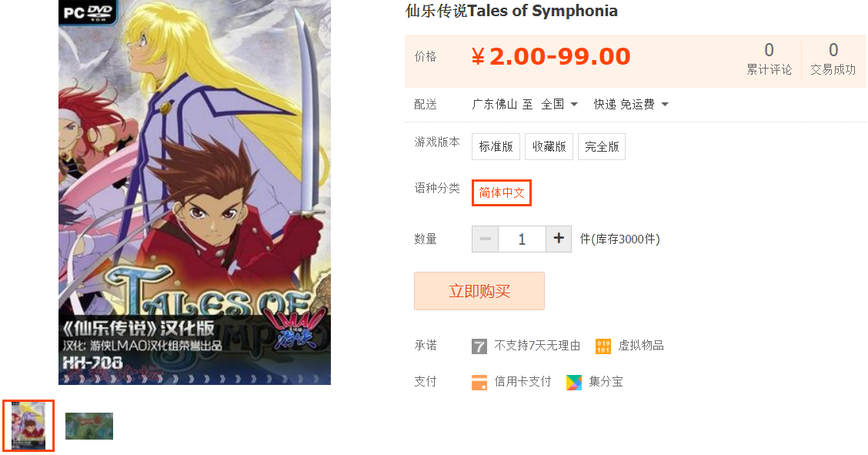Select the second green screenshot thumbnail
The width and height of the screenshot is (868, 455).
coord(89,427)
